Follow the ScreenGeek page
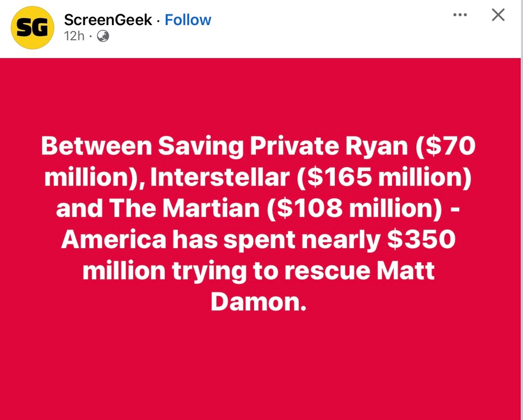This screenshot has width=523, height=420. point(188,20)
